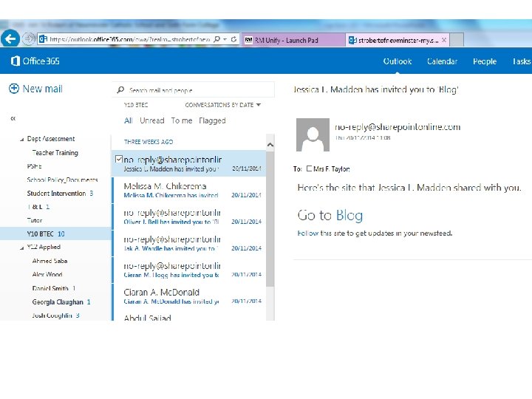Open address bar dropdown arrow
Screen dimensions: 532x399
225,39
